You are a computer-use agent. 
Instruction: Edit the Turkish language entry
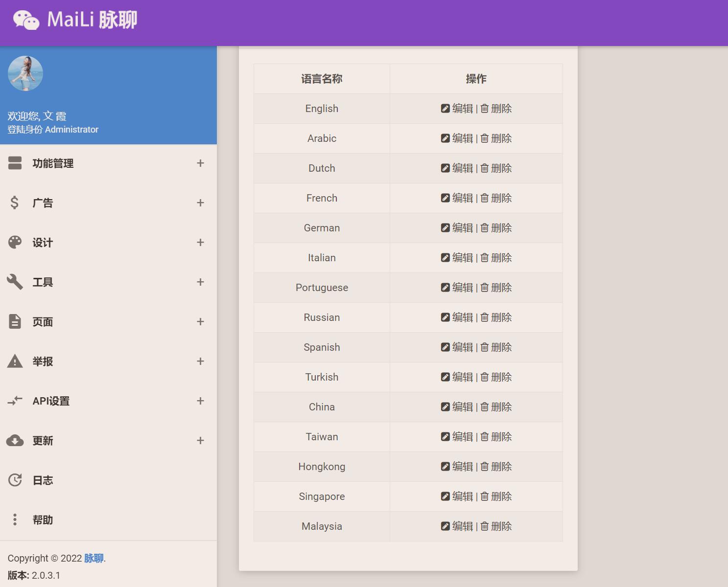tap(457, 377)
